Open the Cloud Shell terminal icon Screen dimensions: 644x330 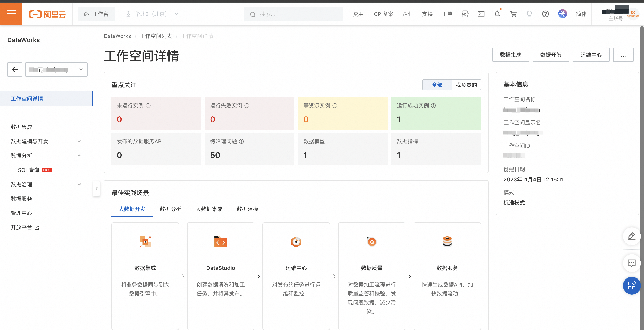(x=481, y=14)
